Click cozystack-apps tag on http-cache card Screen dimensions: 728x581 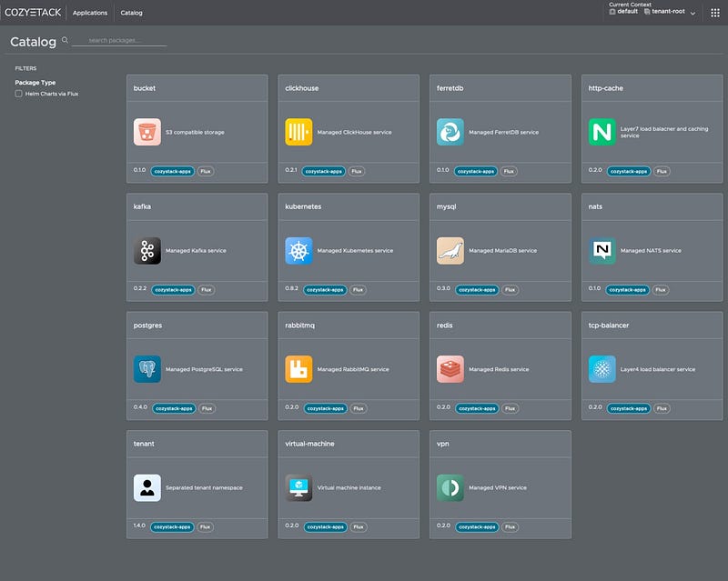629,171
